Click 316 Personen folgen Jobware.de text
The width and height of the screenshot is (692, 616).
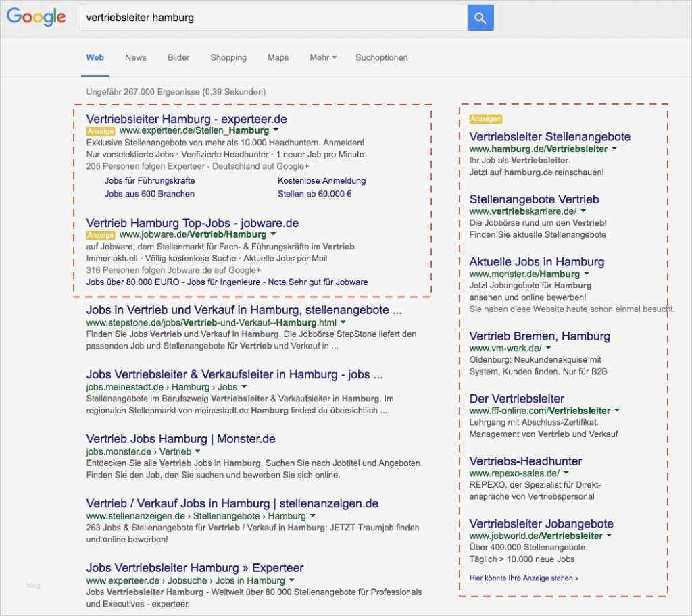tap(174, 270)
